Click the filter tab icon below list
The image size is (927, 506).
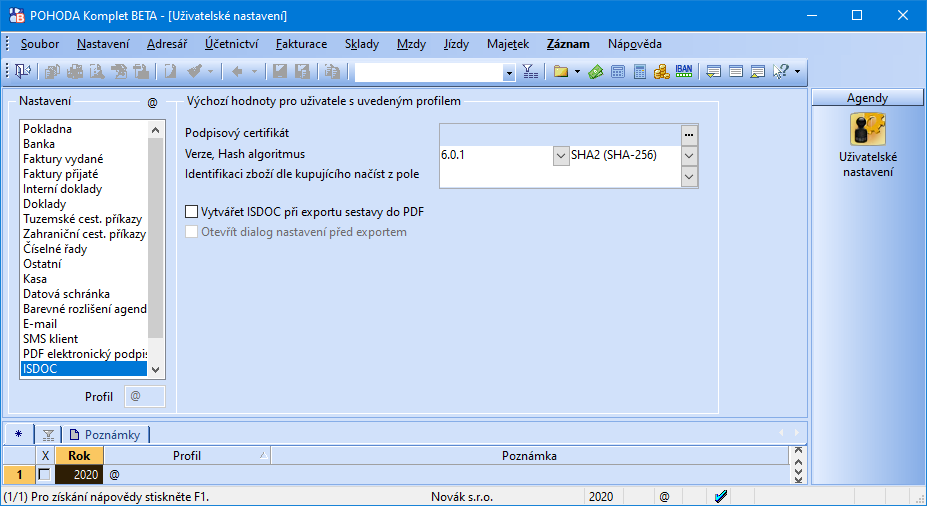[48, 435]
